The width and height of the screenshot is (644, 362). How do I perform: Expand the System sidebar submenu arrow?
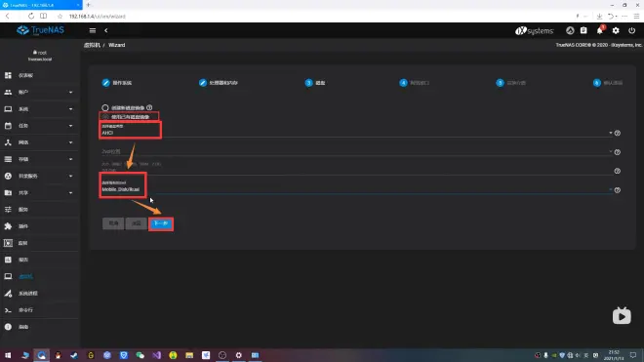[x=70, y=109]
